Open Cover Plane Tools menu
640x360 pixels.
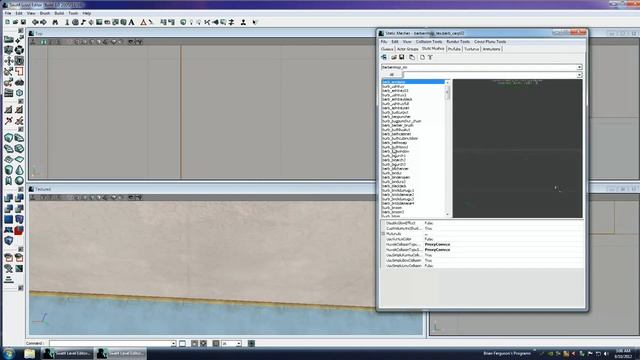coord(490,42)
